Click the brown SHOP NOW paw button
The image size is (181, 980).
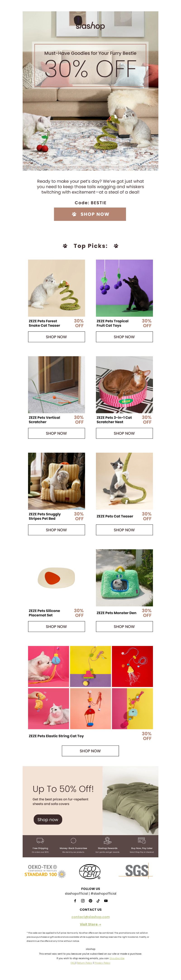coord(90,214)
